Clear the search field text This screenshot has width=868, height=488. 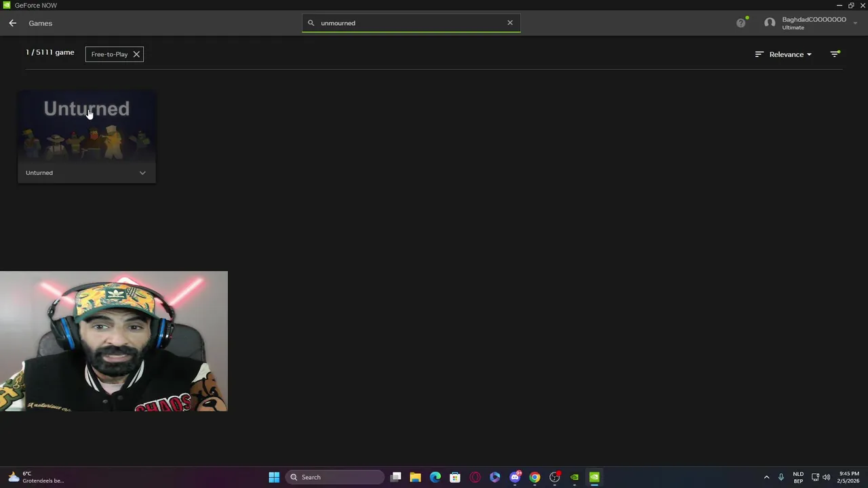pyautogui.click(x=510, y=22)
